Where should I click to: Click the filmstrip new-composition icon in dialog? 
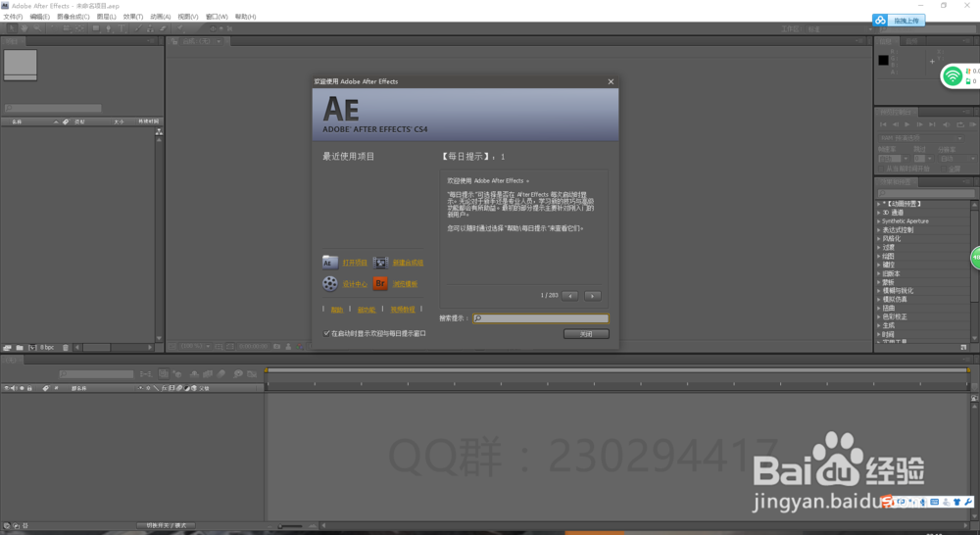coord(380,263)
